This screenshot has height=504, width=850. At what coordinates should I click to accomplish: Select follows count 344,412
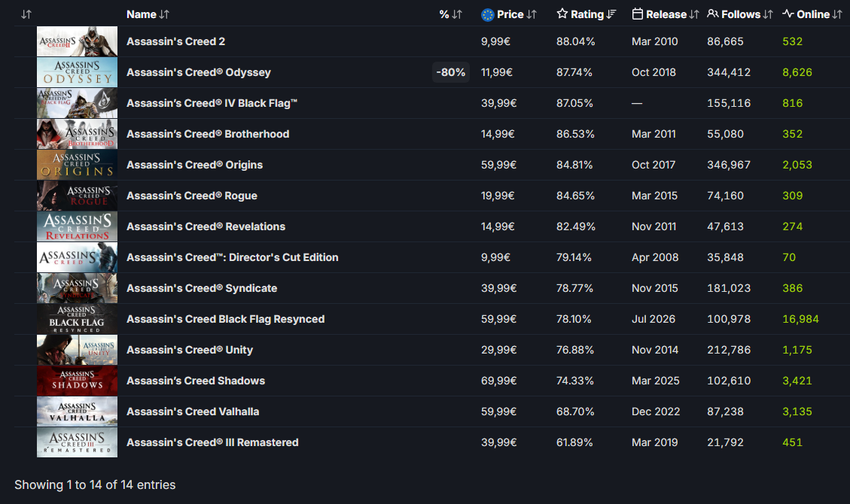pyautogui.click(x=729, y=72)
